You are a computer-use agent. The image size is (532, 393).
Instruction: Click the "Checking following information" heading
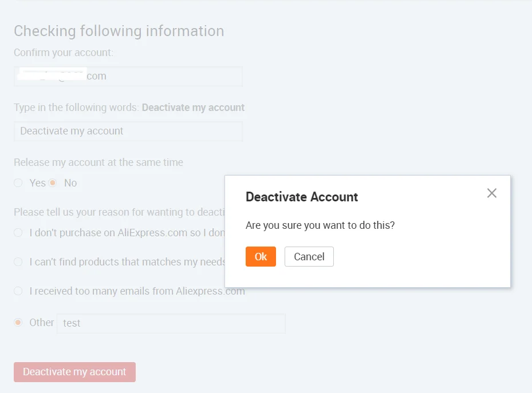[x=119, y=31]
